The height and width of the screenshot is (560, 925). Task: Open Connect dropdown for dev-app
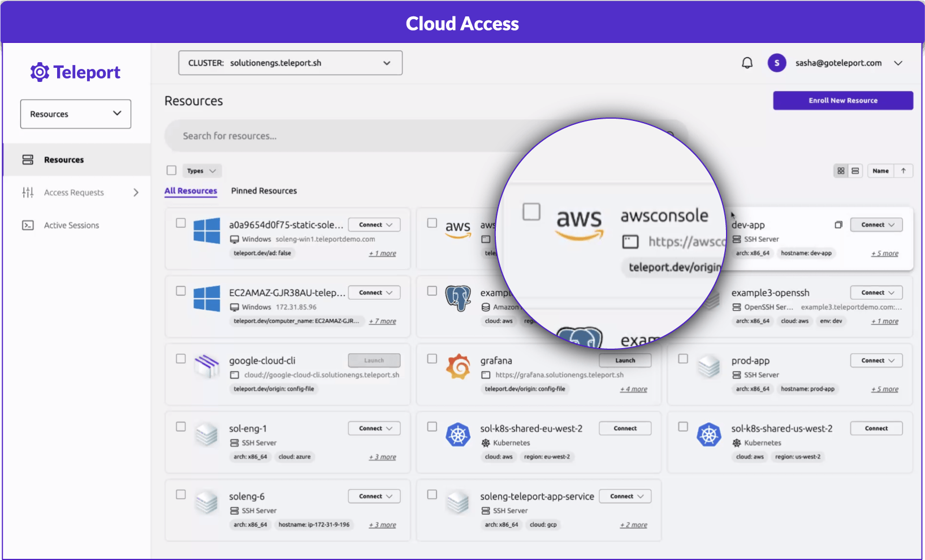[876, 225]
